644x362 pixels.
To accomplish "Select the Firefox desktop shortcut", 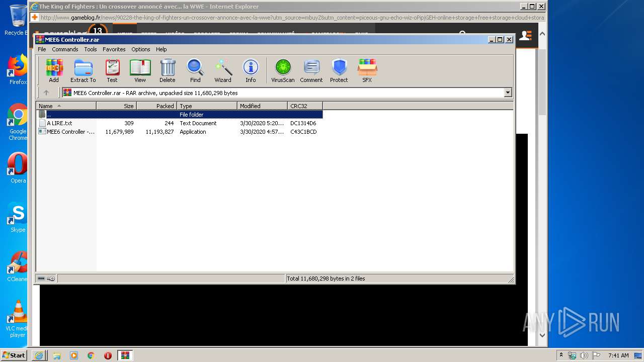I will click(17, 69).
